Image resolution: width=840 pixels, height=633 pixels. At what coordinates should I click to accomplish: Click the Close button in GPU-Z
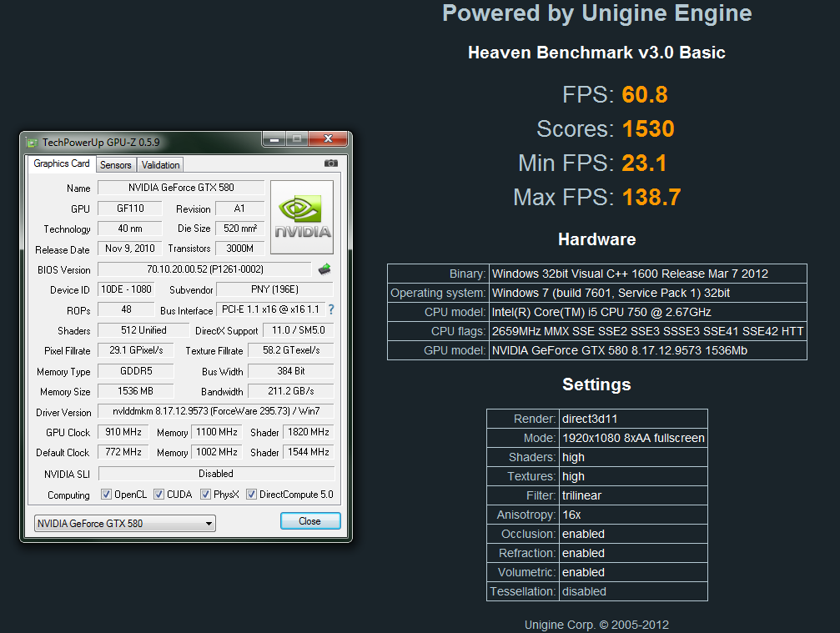click(x=310, y=521)
